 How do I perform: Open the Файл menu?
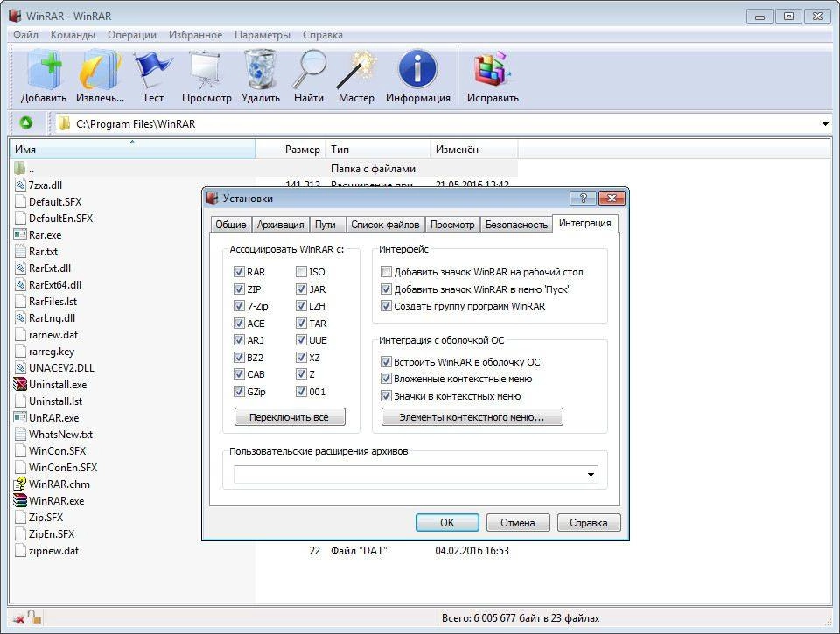pyautogui.click(x=25, y=35)
